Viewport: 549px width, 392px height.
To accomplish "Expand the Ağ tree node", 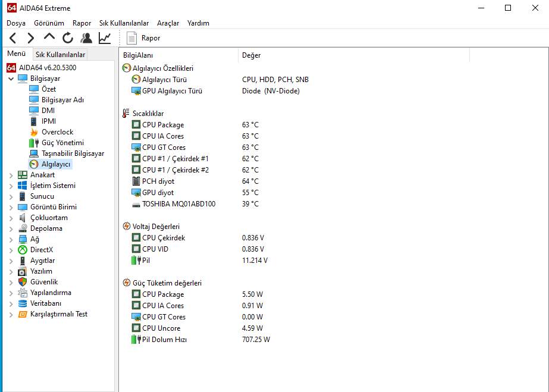I will point(11,239).
